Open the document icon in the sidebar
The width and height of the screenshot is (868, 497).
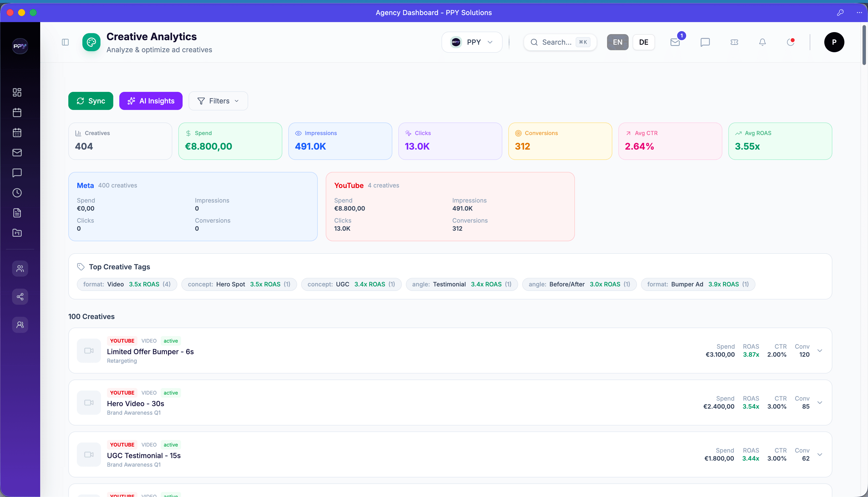(17, 213)
